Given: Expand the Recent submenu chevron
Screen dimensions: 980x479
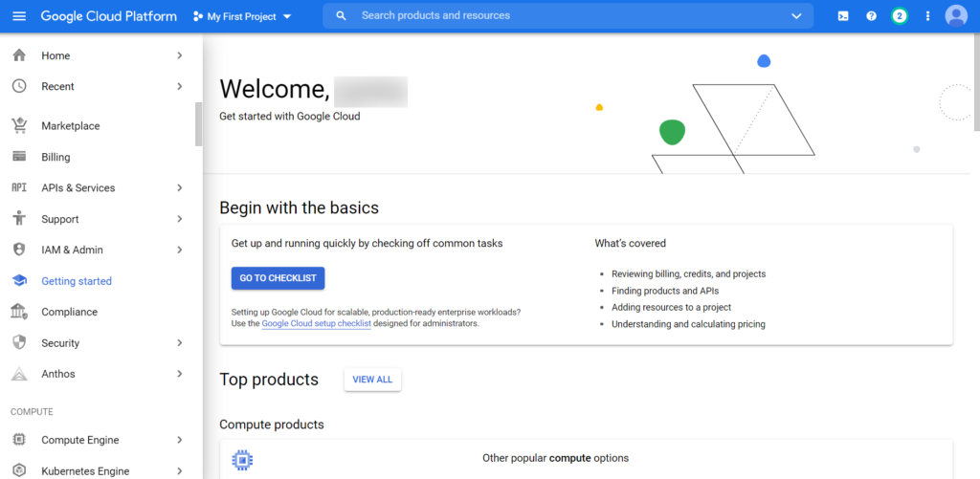Looking at the screenshot, I should [180, 86].
